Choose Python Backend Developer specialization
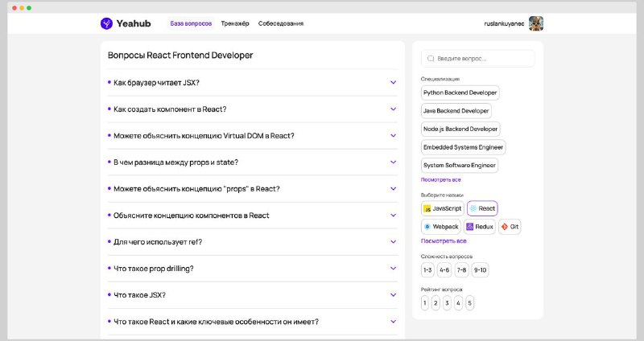The height and width of the screenshot is (341, 644). (x=460, y=92)
